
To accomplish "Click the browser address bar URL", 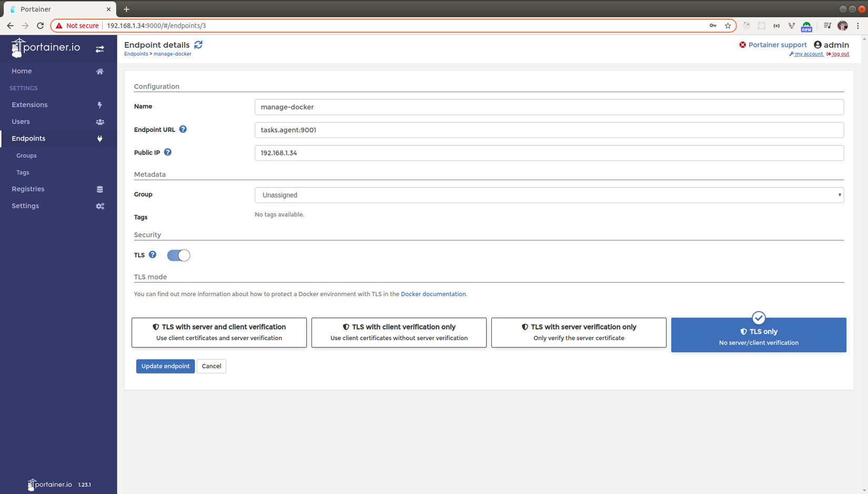I will click(156, 25).
